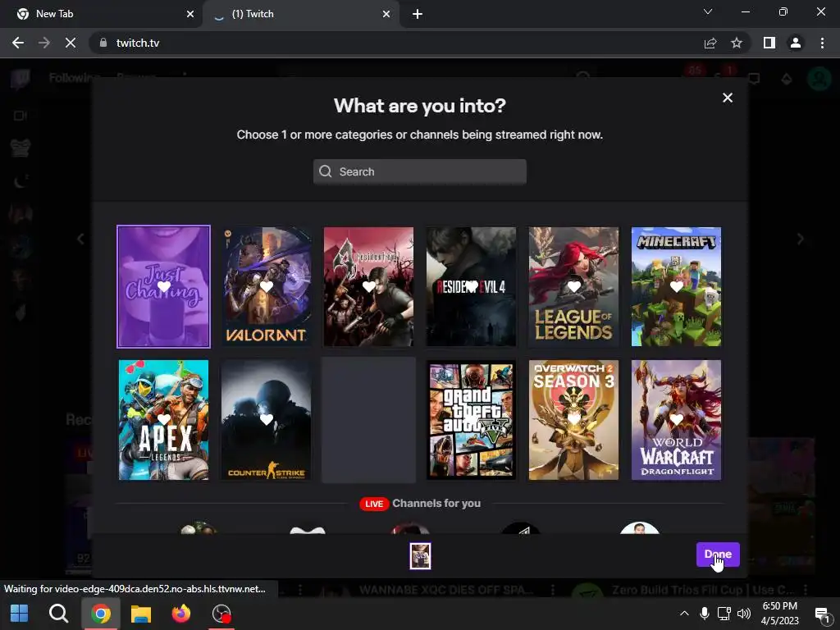Open File Explorer from taskbar
The height and width of the screenshot is (630, 840).
pos(141,614)
